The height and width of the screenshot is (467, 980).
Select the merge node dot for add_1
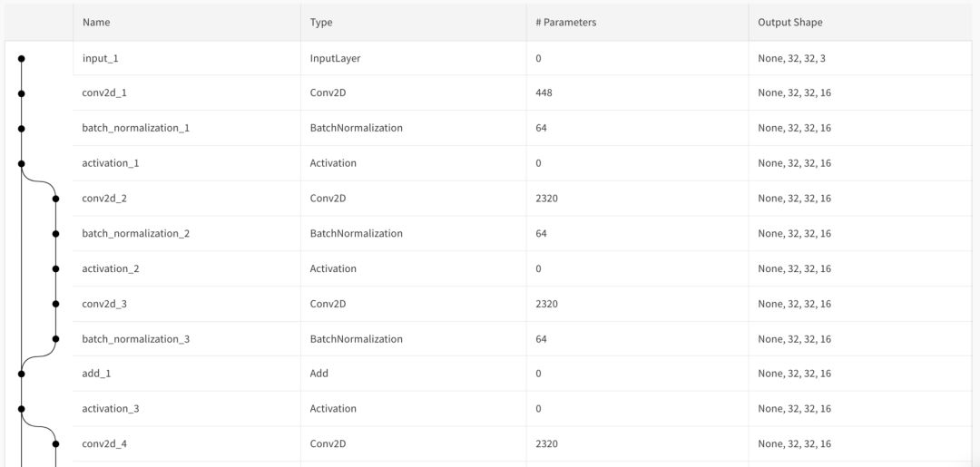[21, 374]
